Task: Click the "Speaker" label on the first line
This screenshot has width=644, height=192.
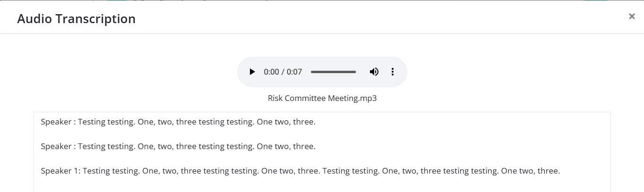Action: [x=56, y=122]
